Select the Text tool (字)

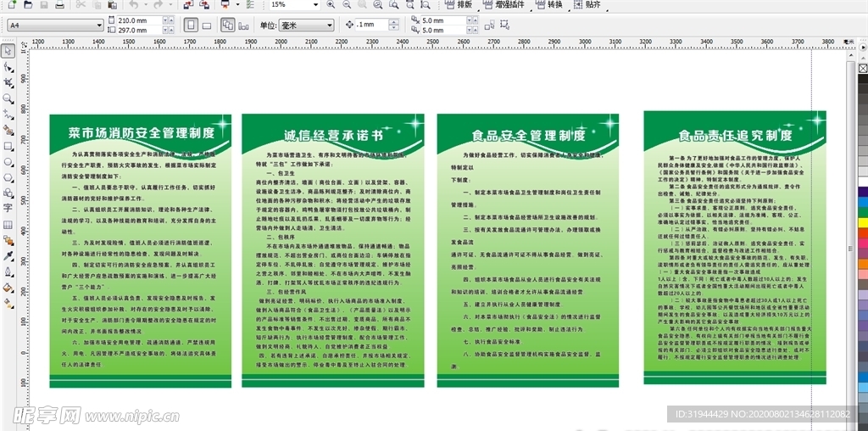[x=8, y=209]
